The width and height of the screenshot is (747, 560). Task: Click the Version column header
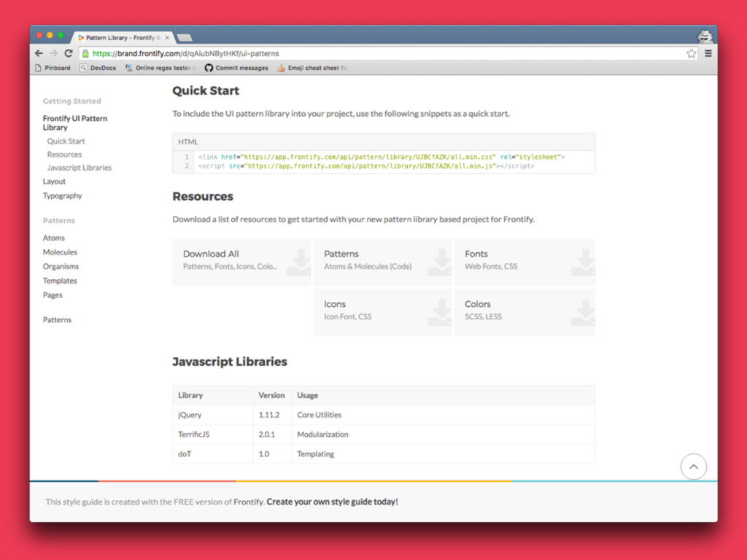pyautogui.click(x=272, y=395)
